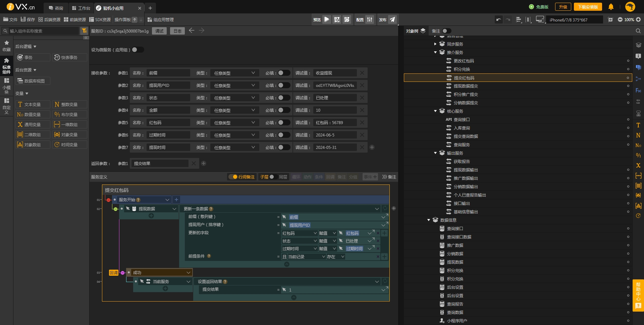
Task: Click the 保存 button
Action: tap(28, 19)
